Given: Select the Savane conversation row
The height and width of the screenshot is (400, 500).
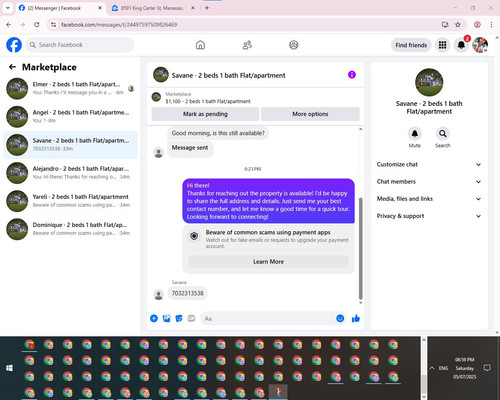Looking at the screenshot, I should point(70,145).
